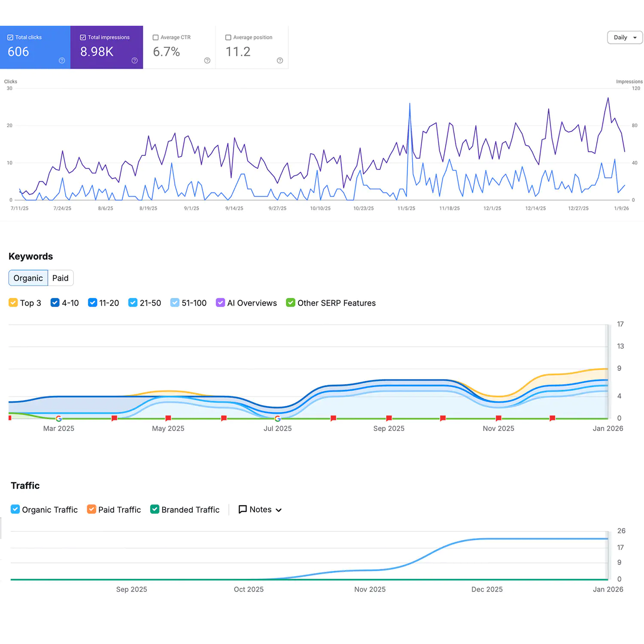Select the Organic keywords tab
Image resolution: width=644 pixels, height=644 pixels.
28,278
